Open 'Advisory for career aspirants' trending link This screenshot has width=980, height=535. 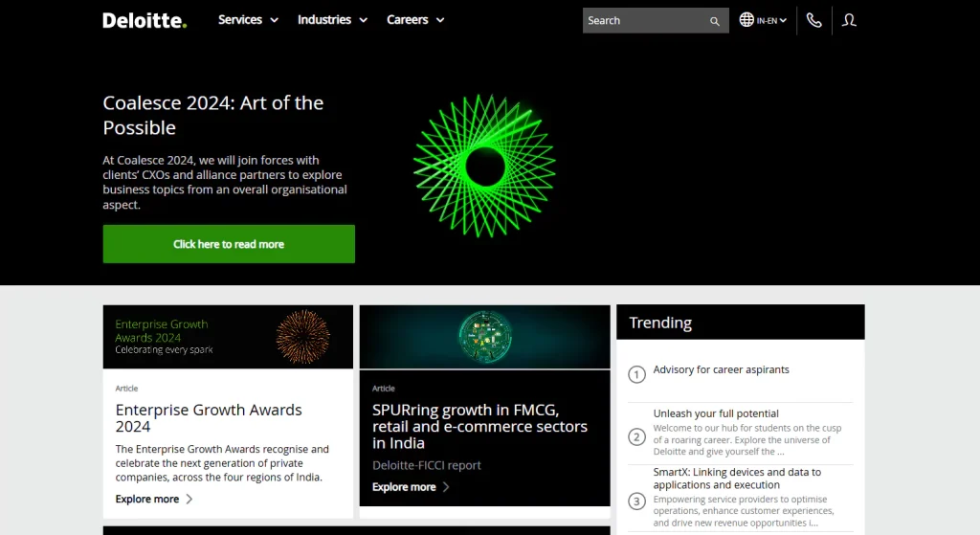coord(722,369)
